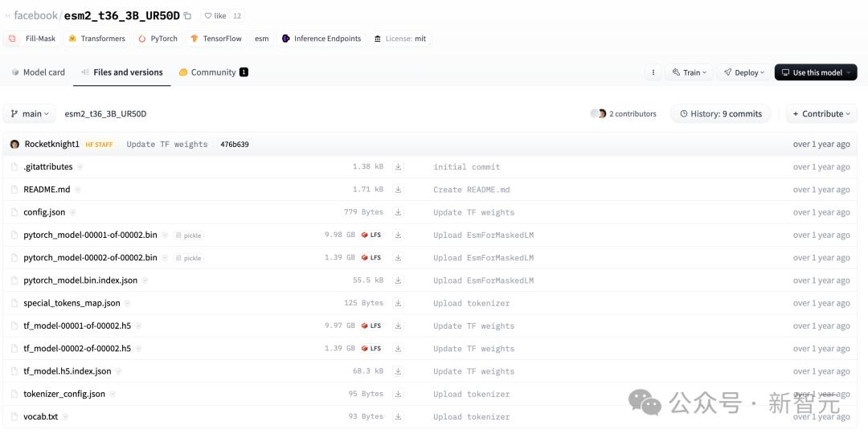This screenshot has width=868, height=438.
Task: Download config.json using its download icon
Action: point(398,212)
